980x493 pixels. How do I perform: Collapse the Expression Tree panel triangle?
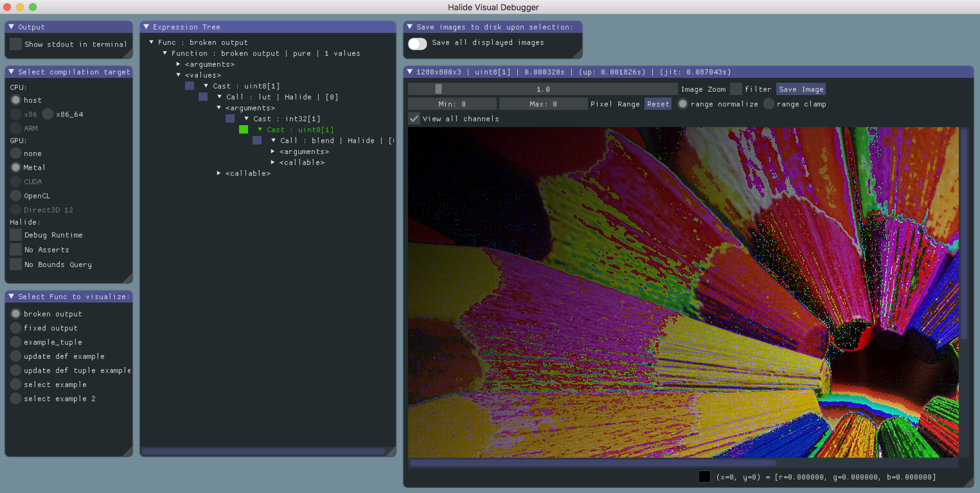[146, 27]
